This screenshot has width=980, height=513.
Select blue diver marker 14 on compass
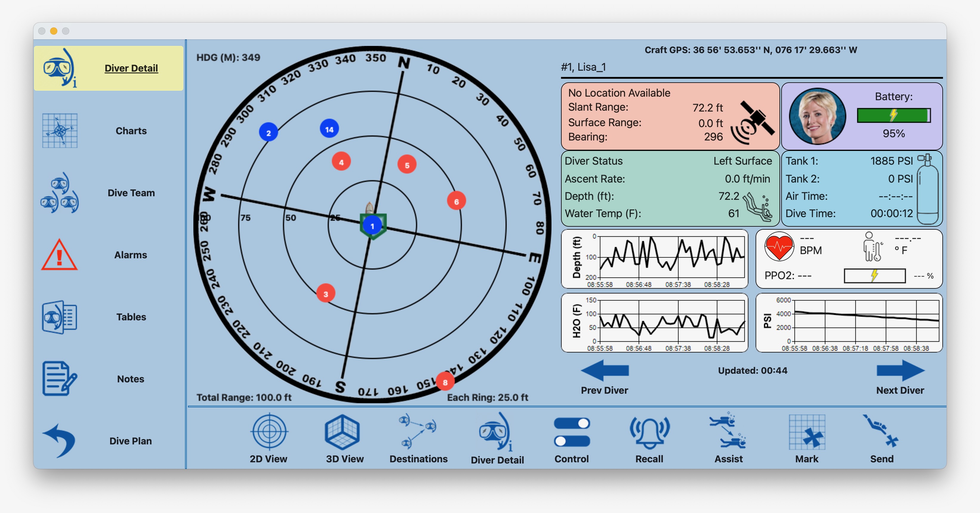click(x=329, y=129)
